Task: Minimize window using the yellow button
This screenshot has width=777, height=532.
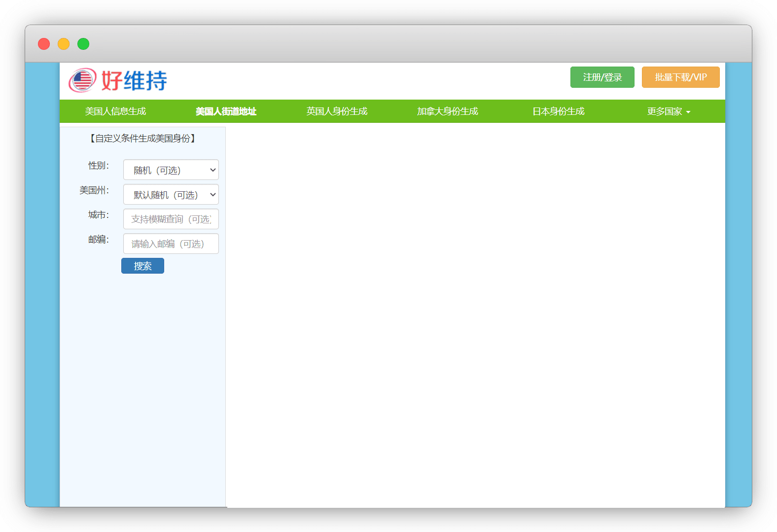Action: coord(64,44)
